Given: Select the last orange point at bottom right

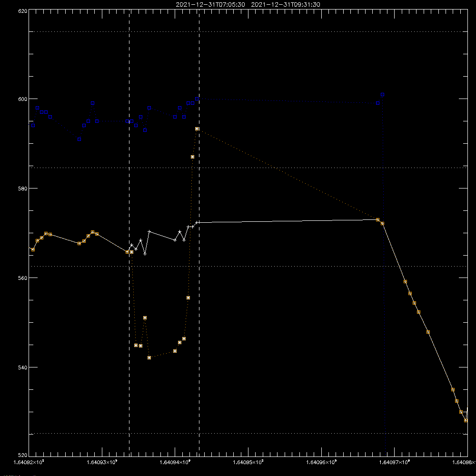Looking at the screenshot, I should point(466,420).
